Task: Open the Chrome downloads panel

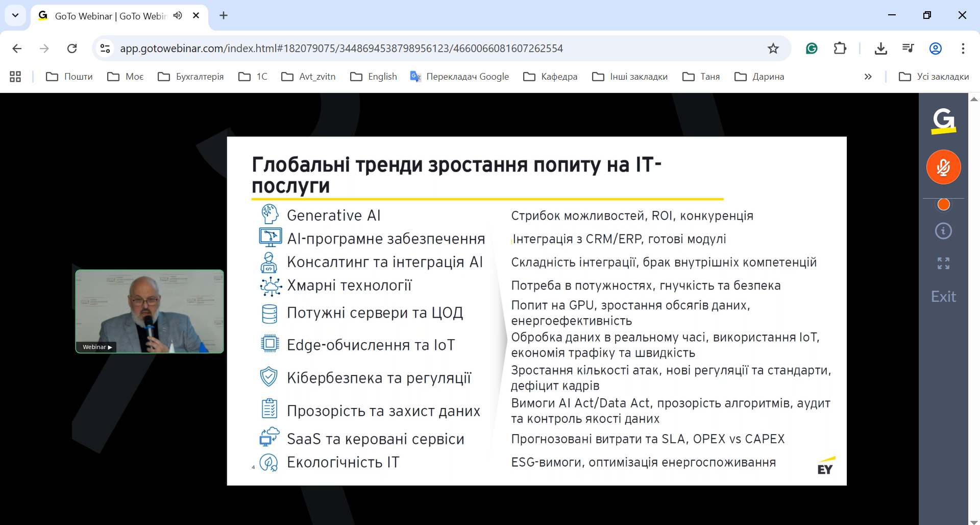Action: point(880,49)
